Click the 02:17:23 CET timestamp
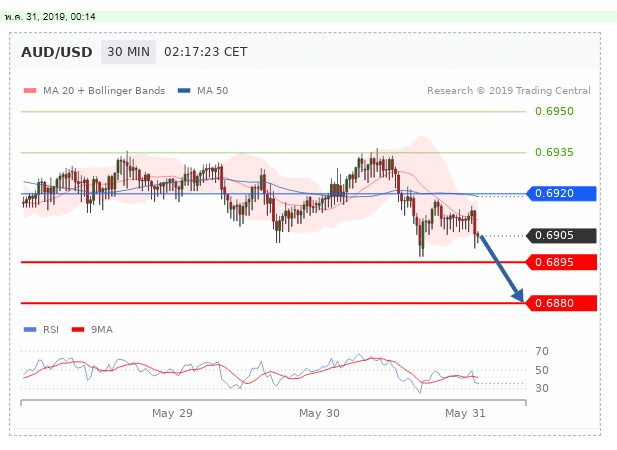 pyautogui.click(x=206, y=52)
